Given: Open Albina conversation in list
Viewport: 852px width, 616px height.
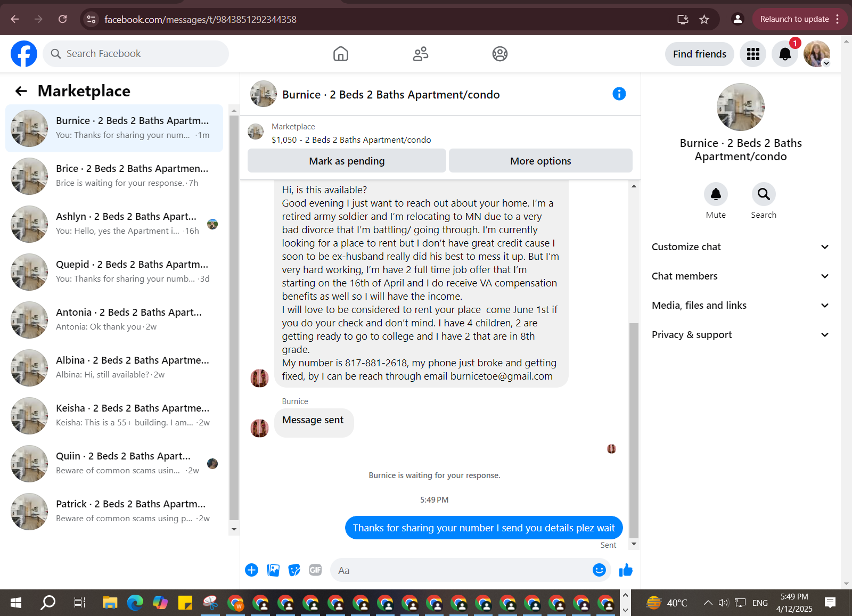Looking at the screenshot, I should point(114,368).
